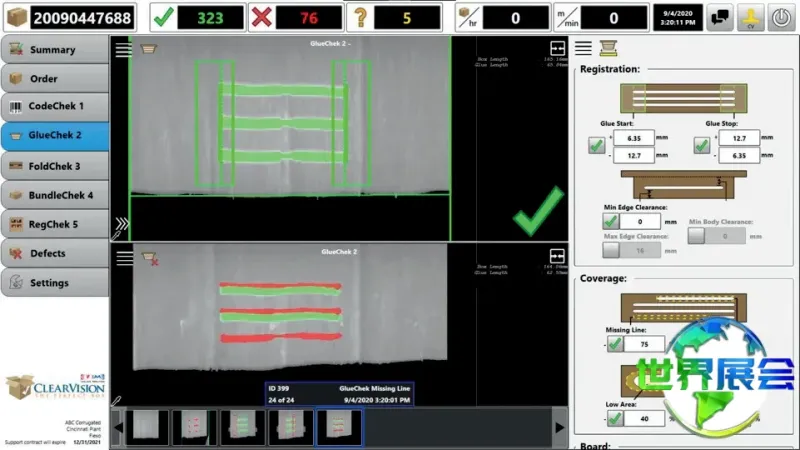Viewport: 800px width, 450px height.
Task: Open the Defects tab
Action: [x=55, y=253]
